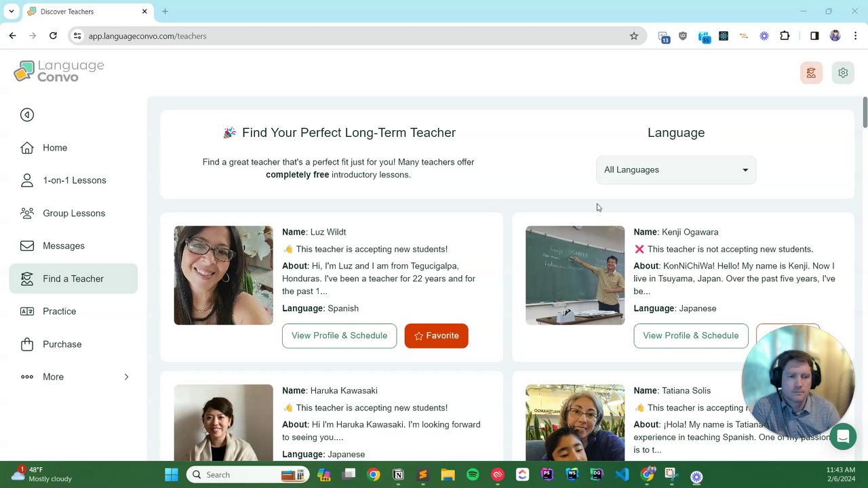Open the React Developer Tools extension
This screenshot has height=488, width=868.
coord(724,36)
